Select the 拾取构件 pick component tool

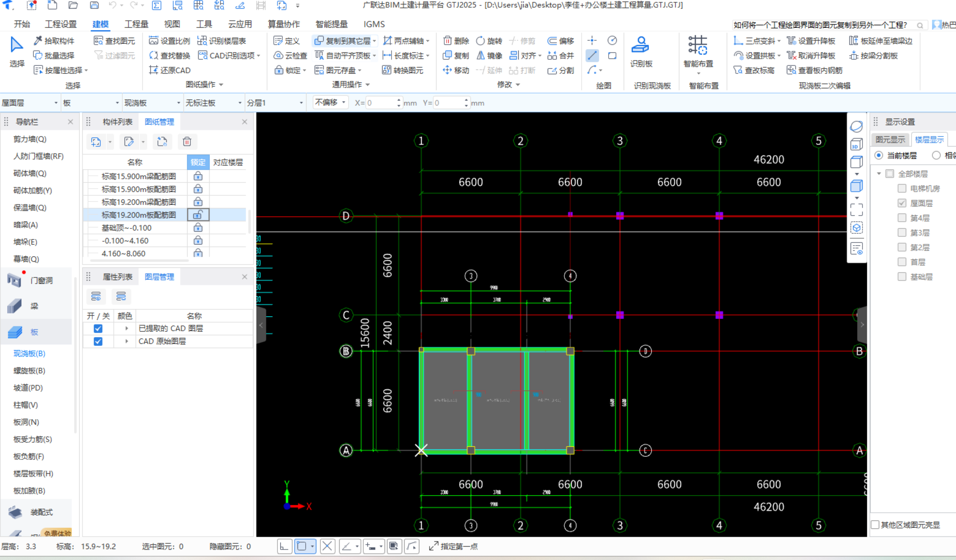[x=54, y=41]
